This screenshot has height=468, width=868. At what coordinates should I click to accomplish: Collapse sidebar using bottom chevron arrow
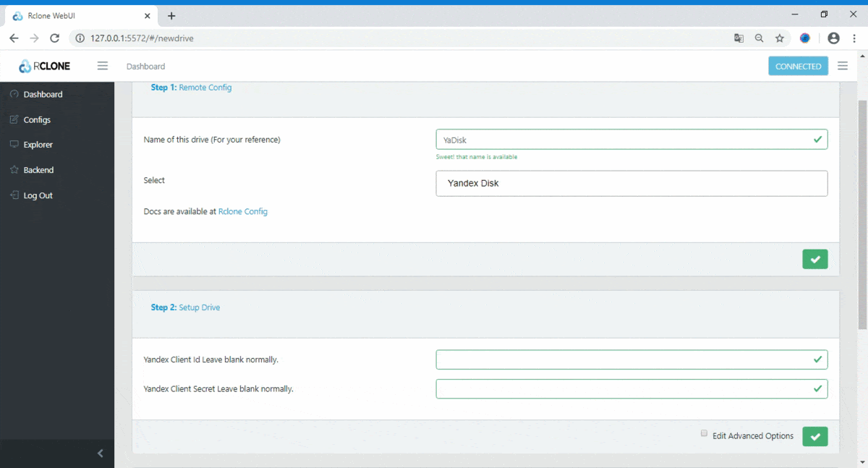101,454
